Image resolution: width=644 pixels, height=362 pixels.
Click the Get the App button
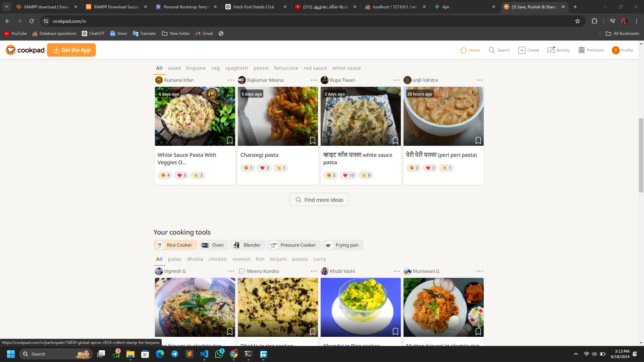pyautogui.click(x=71, y=50)
